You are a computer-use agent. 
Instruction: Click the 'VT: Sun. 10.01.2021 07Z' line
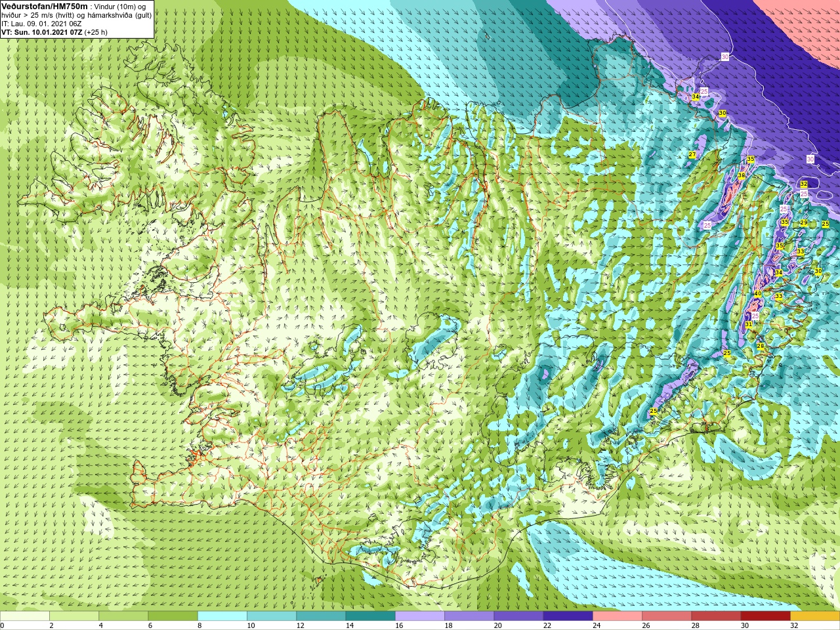[x=54, y=32]
